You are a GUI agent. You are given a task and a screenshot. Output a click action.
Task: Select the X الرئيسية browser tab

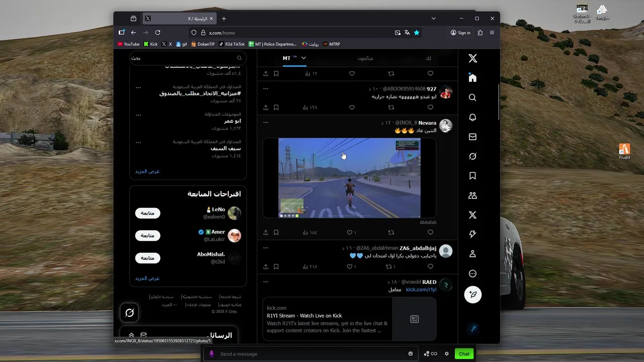[x=179, y=19]
